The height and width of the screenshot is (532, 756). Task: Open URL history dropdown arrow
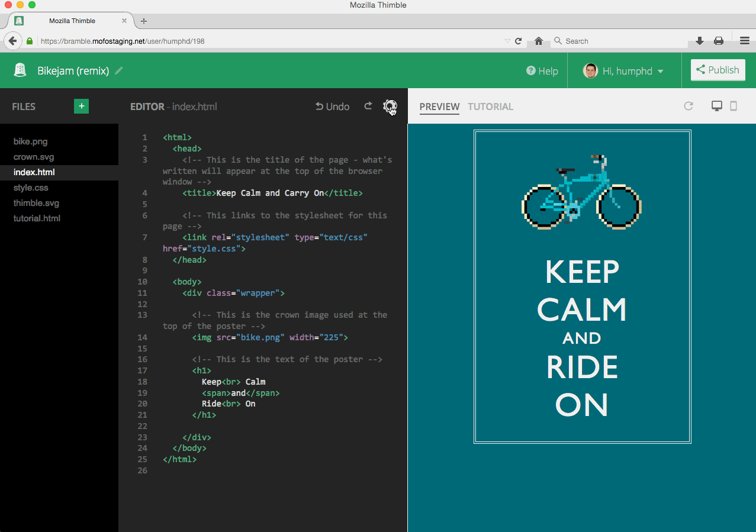pos(507,41)
